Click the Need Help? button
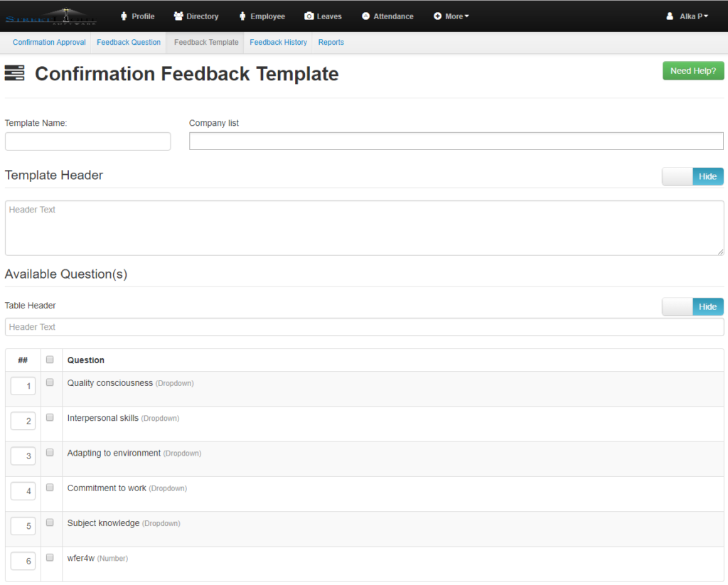Image resolution: width=728 pixels, height=585 pixels. (x=692, y=70)
